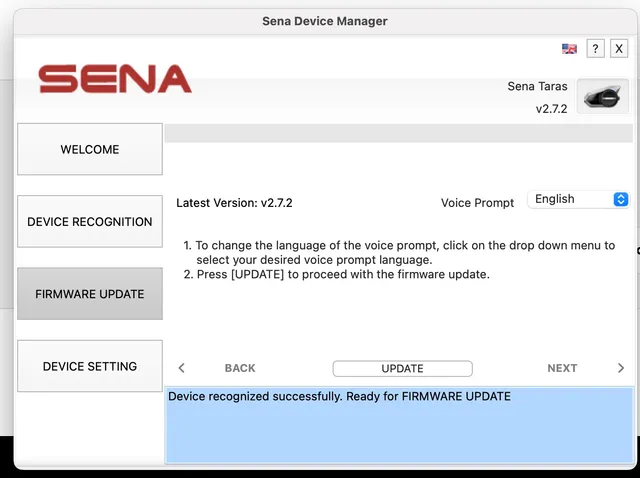Click the 'Latest Version: v2.7.2' text

234,203
